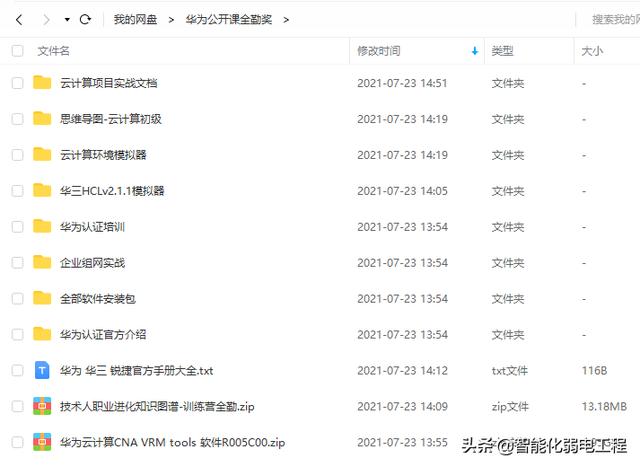The height and width of the screenshot is (467, 640).
Task: Click the 2021-07-23 14:05 modified time
Action: [402, 191]
